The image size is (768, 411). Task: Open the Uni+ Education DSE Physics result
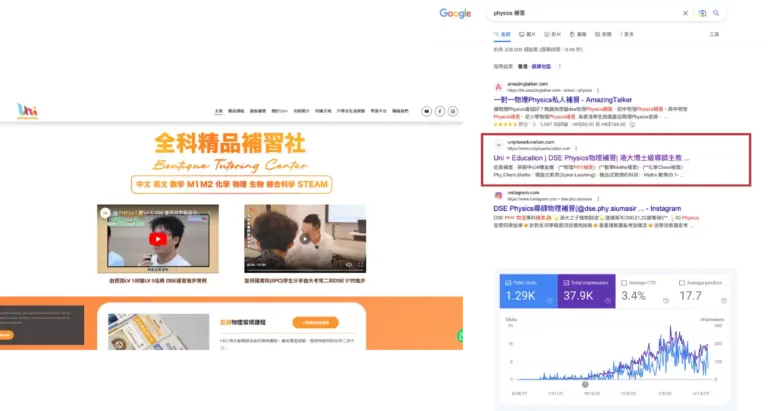(x=591, y=158)
